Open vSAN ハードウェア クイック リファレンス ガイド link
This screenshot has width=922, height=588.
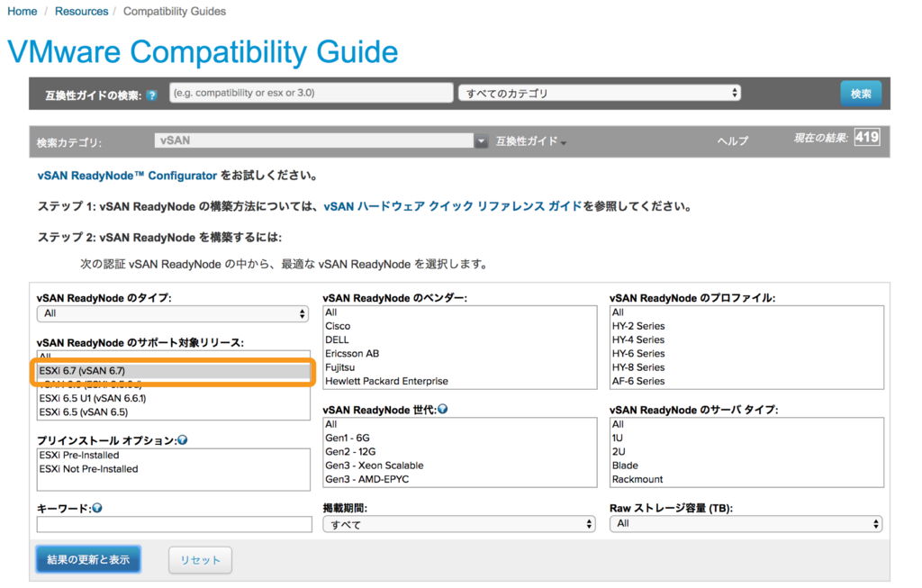(452, 206)
